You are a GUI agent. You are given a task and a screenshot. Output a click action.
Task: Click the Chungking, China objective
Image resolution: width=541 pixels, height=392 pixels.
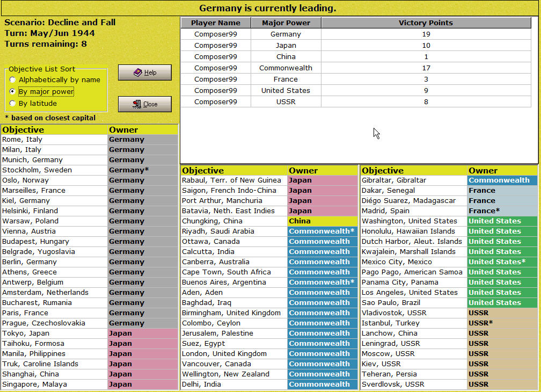(234, 221)
